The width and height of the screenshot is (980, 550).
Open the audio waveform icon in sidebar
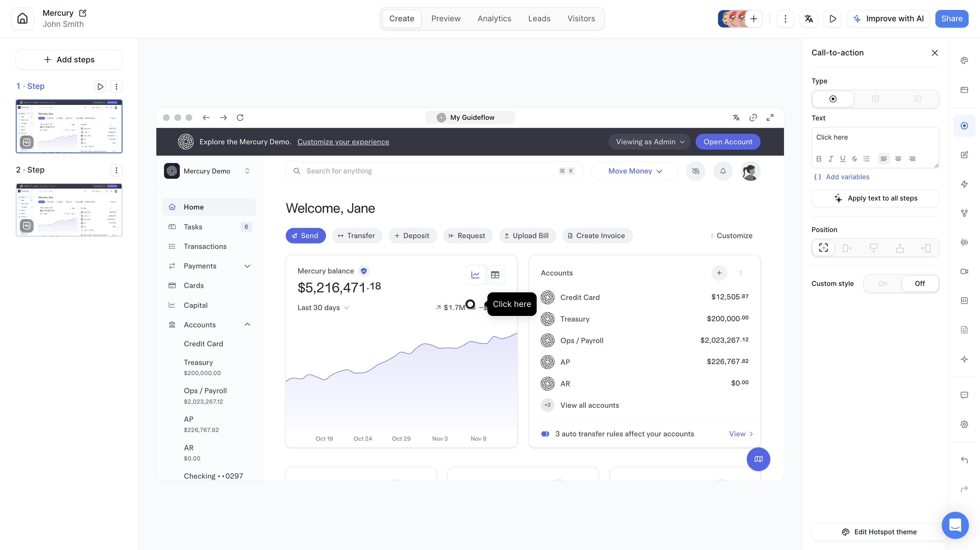pyautogui.click(x=964, y=242)
